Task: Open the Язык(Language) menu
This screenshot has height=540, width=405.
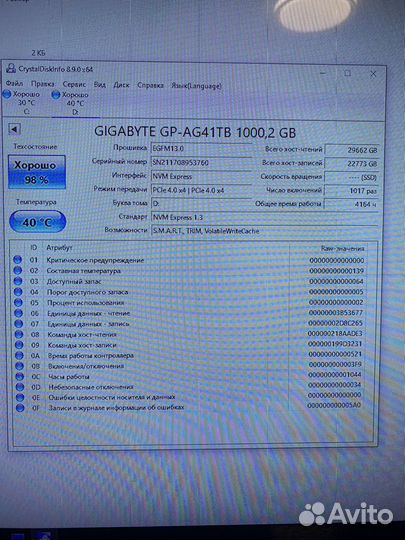Action: point(196,86)
